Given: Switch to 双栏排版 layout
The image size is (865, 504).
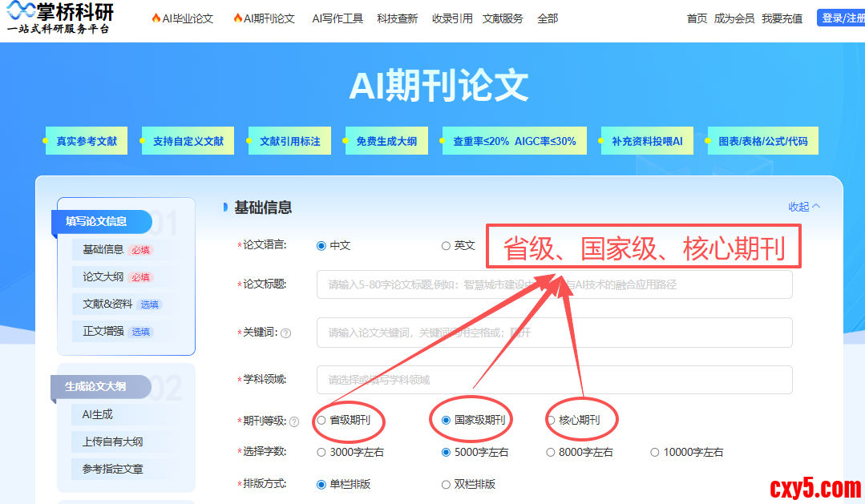Looking at the screenshot, I should 446,484.
